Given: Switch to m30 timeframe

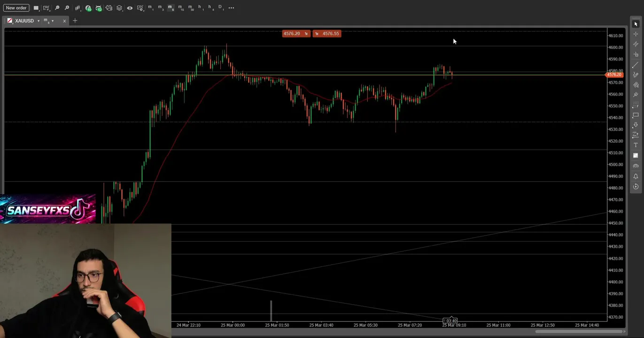Looking at the screenshot, I should [191, 8].
